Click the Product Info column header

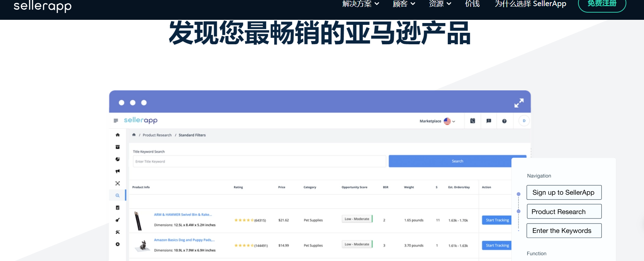[141, 187]
